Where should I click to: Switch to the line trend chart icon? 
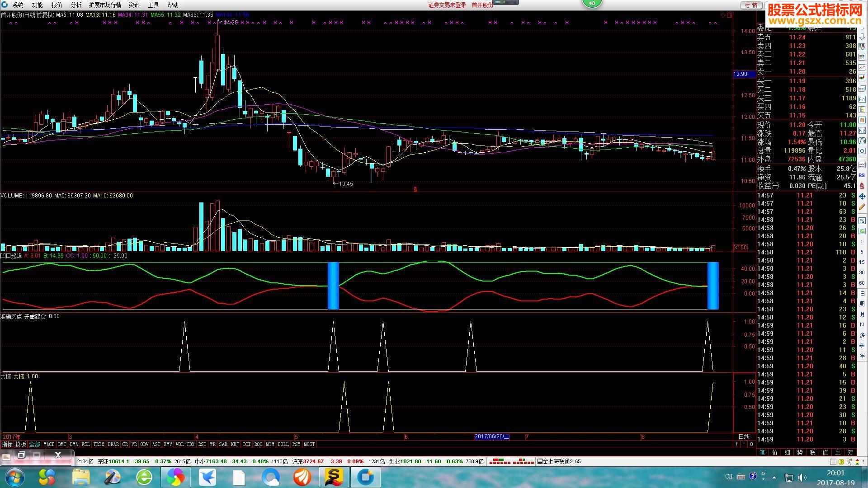pos(862,67)
